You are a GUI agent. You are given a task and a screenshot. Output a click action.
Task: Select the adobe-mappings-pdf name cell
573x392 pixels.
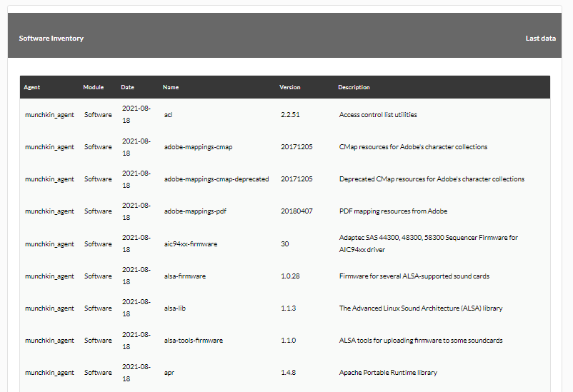(x=195, y=211)
